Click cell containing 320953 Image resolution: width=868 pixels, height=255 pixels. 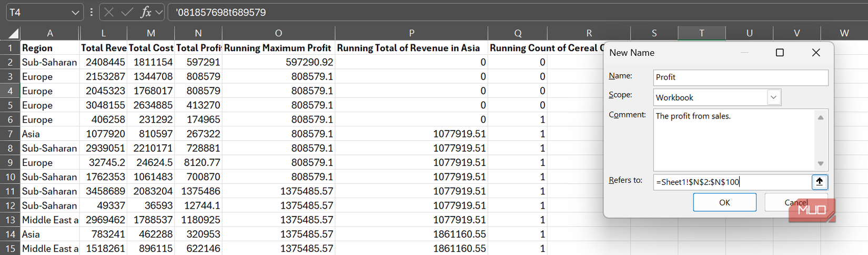(x=198, y=234)
